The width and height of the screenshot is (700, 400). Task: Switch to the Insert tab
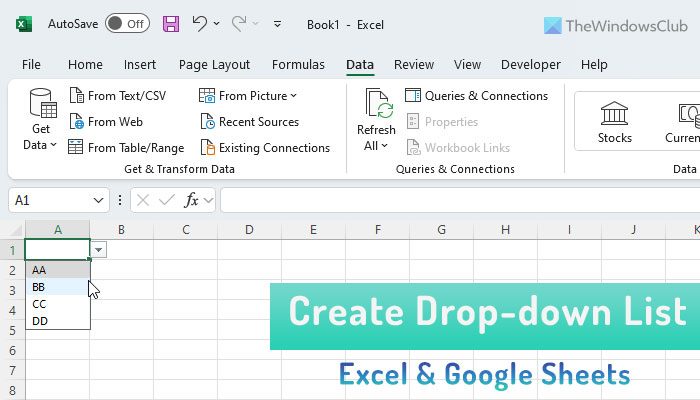[x=140, y=65]
